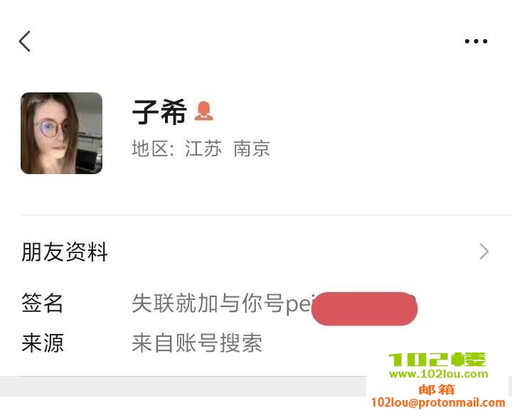Screen dimensions: 512x420
Task: Tap the female gender icon beside 子希
Action: 204,111
